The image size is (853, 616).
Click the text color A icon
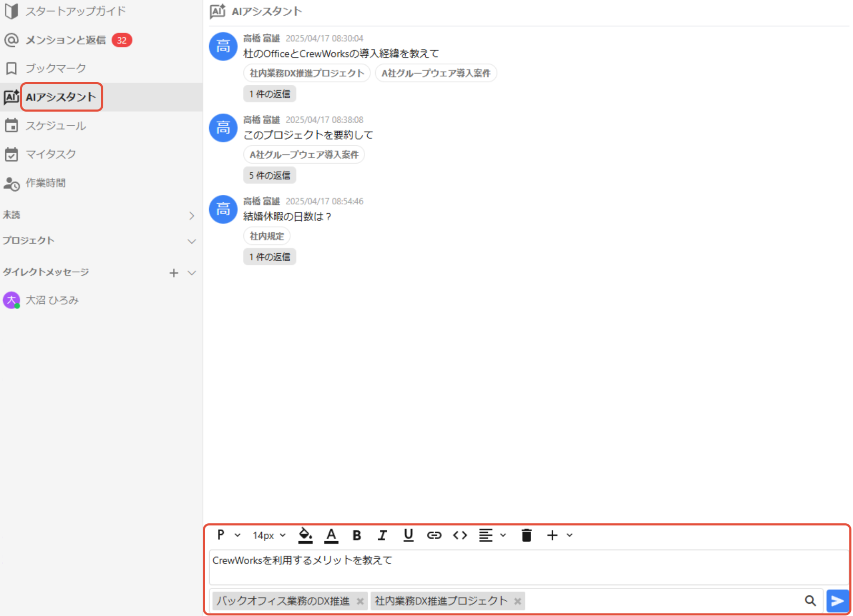(331, 535)
